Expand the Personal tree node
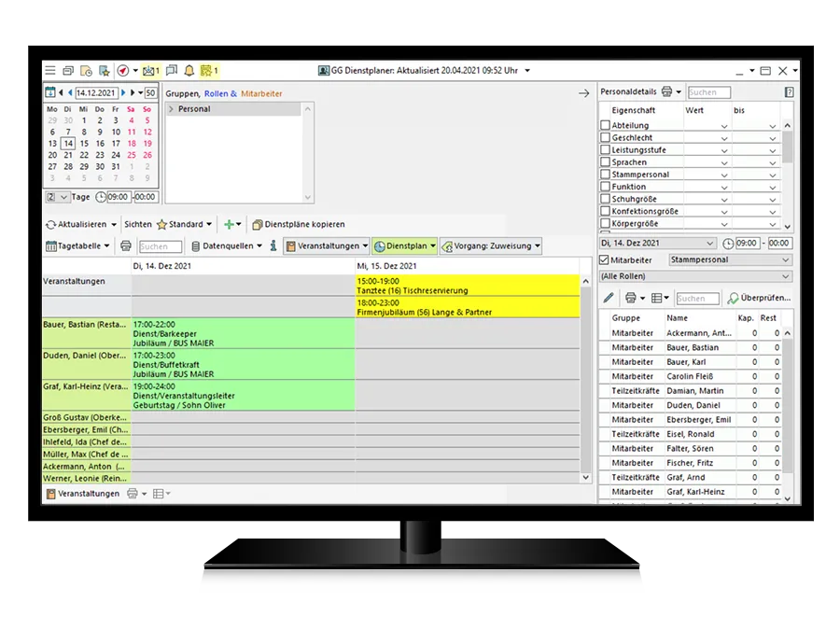This screenshot has height=630, width=840. (172, 109)
